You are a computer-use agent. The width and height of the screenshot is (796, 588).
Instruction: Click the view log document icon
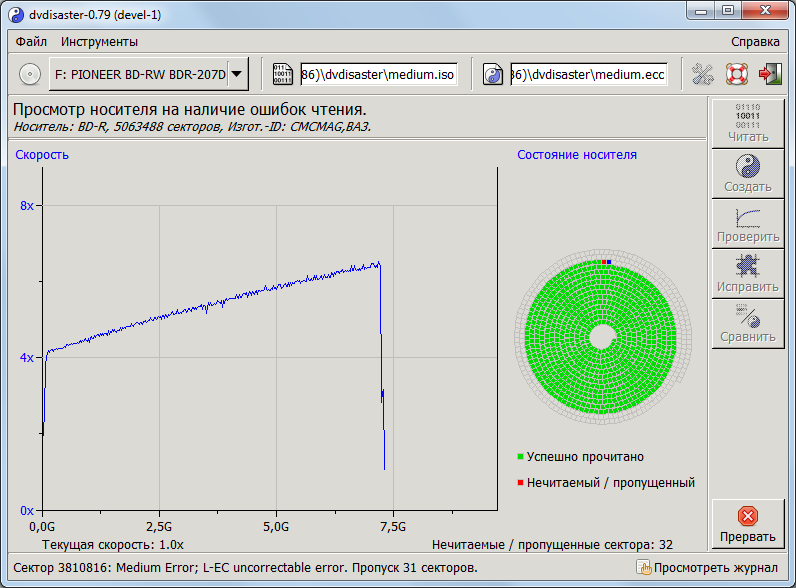click(644, 568)
